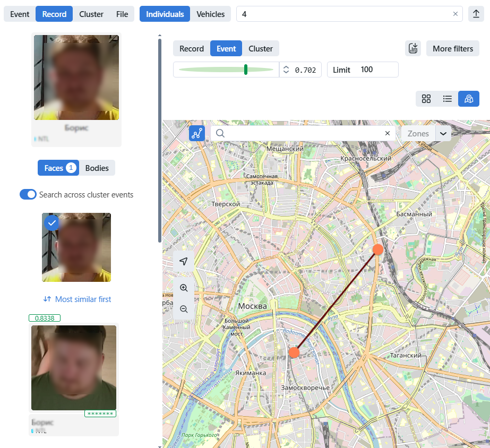Click the upload icon in the top-right corner
The image size is (490, 448).
tap(476, 14)
